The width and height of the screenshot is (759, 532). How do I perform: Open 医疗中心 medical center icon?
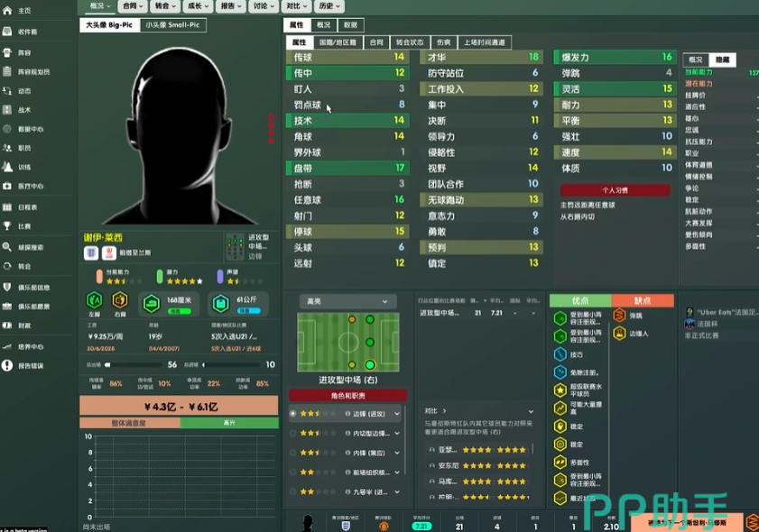[x=8, y=187]
